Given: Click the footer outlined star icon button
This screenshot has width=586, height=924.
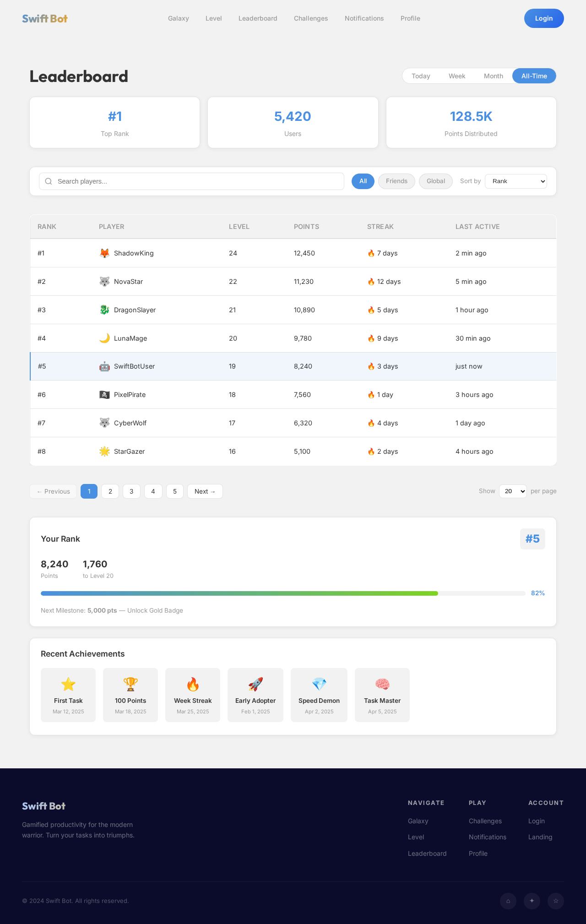Looking at the screenshot, I should tap(556, 901).
